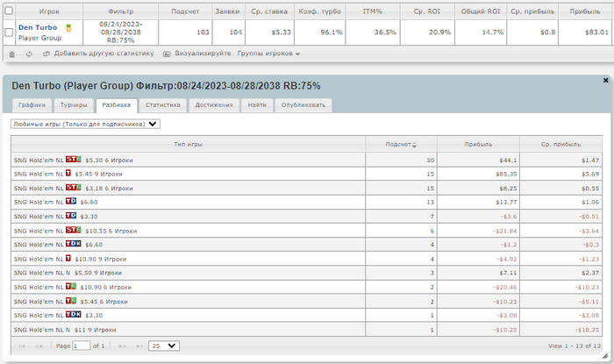Click the TD badge in the $3.30 row with count 7
The width and height of the screenshot is (614, 364).
(x=71, y=216)
